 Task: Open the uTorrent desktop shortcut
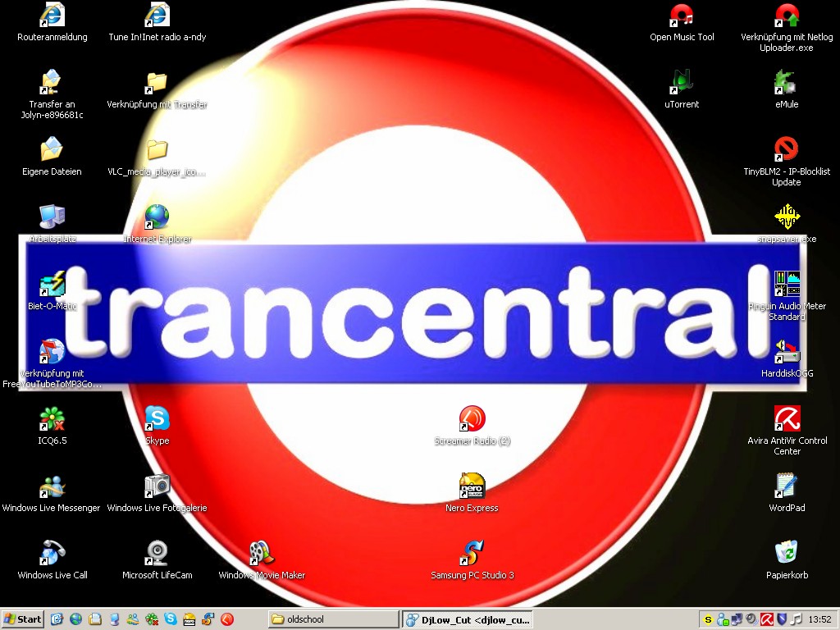(x=682, y=82)
